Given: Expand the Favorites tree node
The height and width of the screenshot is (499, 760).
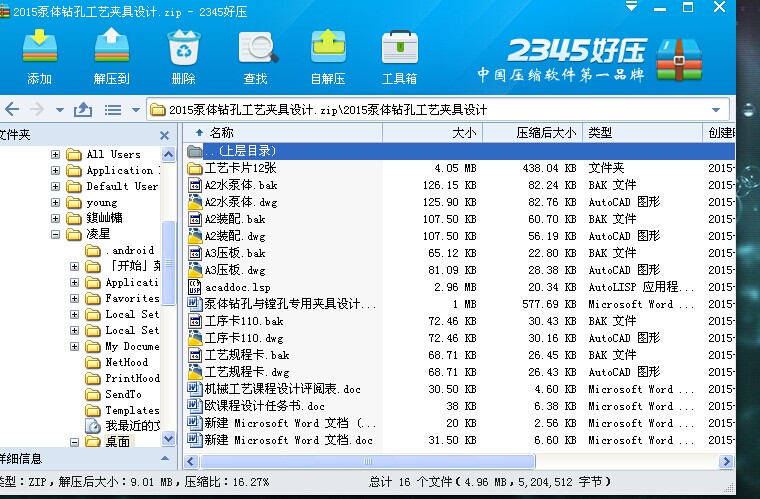Looking at the screenshot, I should coord(74,298).
